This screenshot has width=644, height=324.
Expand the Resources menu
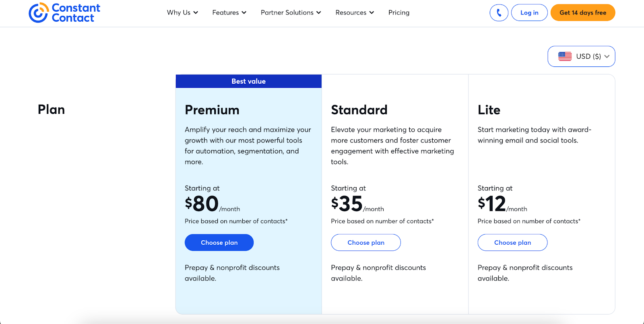coord(354,12)
